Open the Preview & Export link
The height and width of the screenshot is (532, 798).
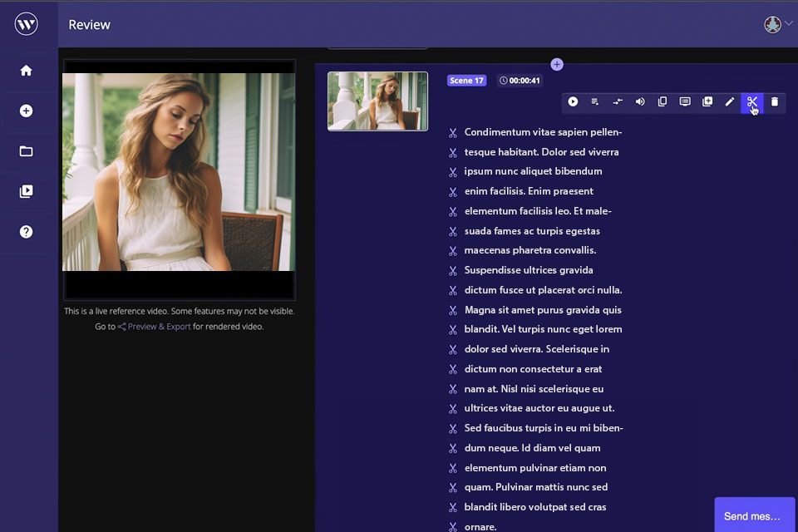click(x=155, y=327)
